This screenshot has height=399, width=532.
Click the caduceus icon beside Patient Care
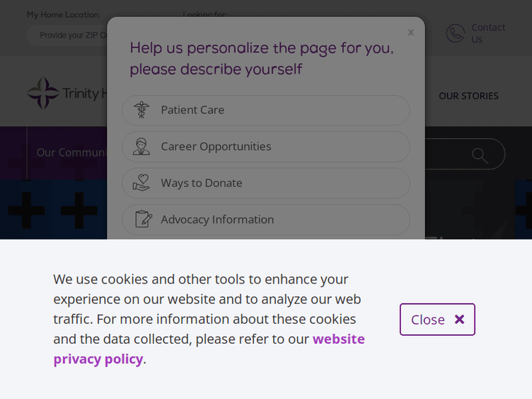(x=142, y=110)
